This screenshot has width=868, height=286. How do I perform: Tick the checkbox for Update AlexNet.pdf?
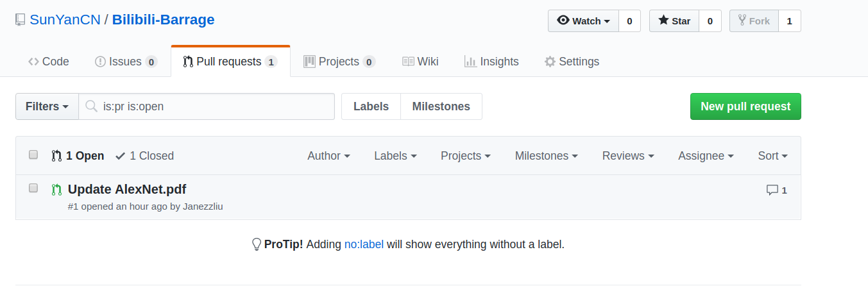[33, 188]
